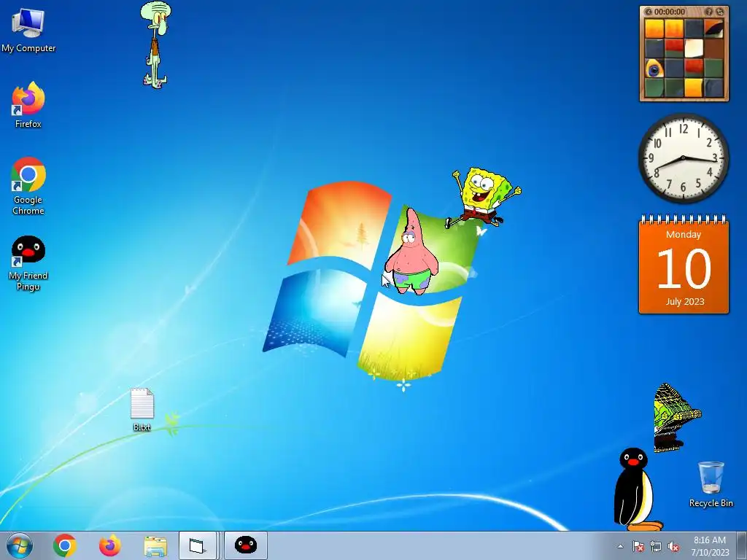Show hidden system tray icons
The image size is (747, 560).
pyautogui.click(x=620, y=546)
